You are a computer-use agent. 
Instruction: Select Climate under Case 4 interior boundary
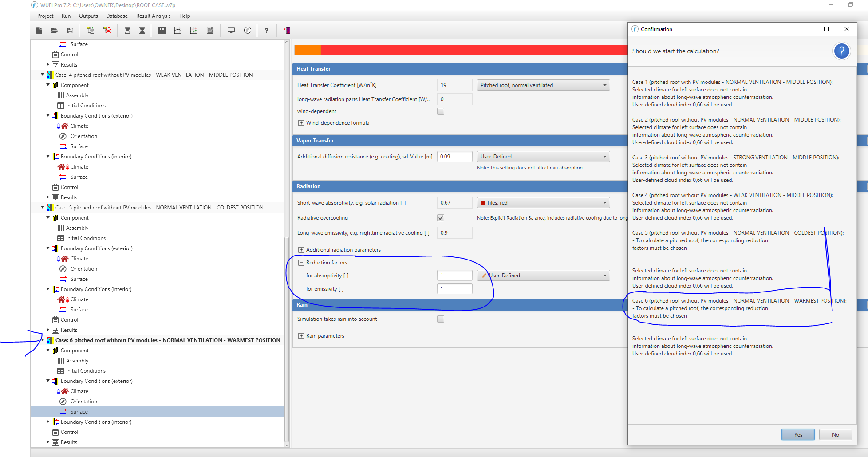click(x=79, y=167)
